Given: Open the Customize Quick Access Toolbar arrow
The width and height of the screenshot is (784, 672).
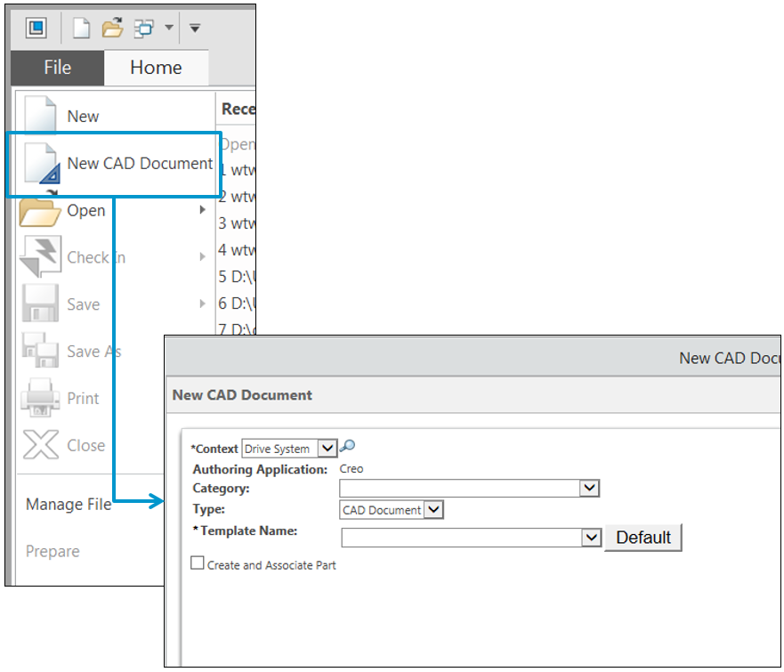Looking at the screenshot, I should (194, 28).
